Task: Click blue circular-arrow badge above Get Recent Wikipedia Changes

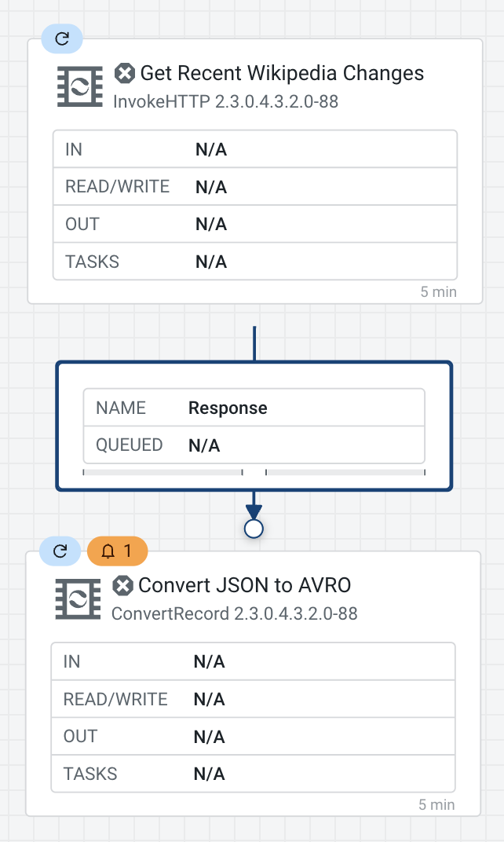Action: [x=62, y=38]
